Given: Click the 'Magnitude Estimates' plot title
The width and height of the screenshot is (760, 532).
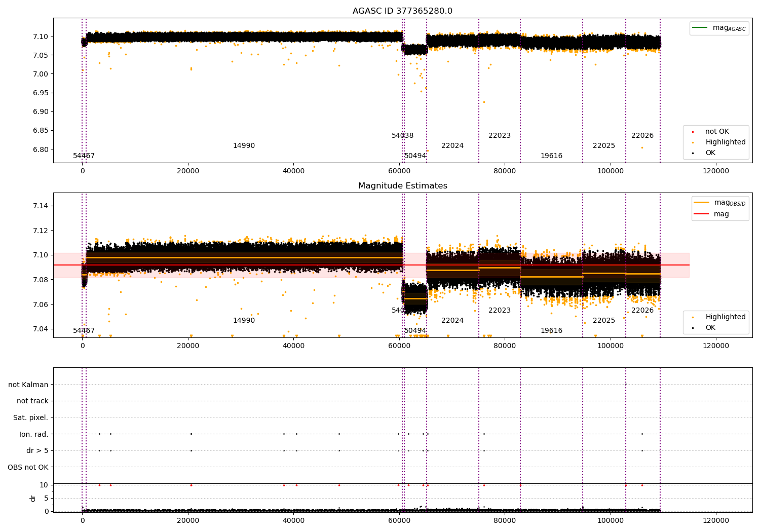Looking at the screenshot, I should [402, 186].
